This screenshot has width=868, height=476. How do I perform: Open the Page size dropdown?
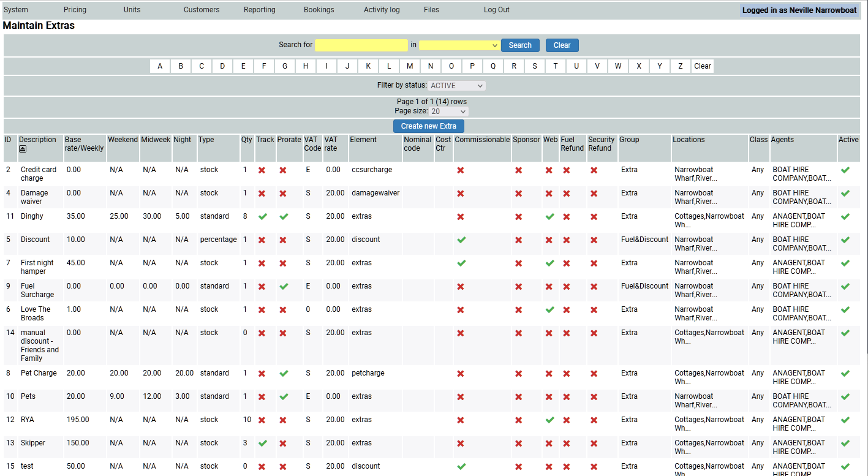[448, 111]
